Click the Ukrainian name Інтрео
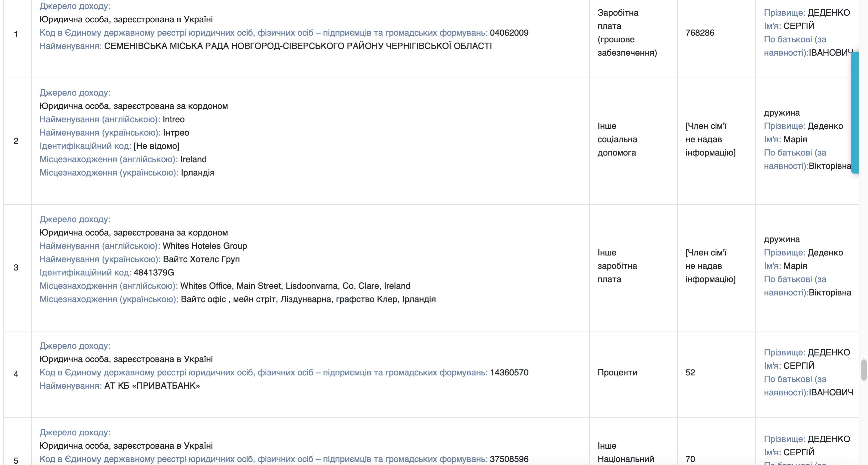This screenshot has width=868, height=465. pyautogui.click(x=176, y=133)
